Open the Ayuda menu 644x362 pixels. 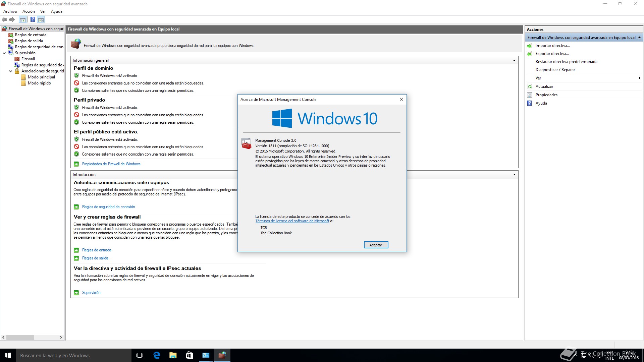(57, 11)
